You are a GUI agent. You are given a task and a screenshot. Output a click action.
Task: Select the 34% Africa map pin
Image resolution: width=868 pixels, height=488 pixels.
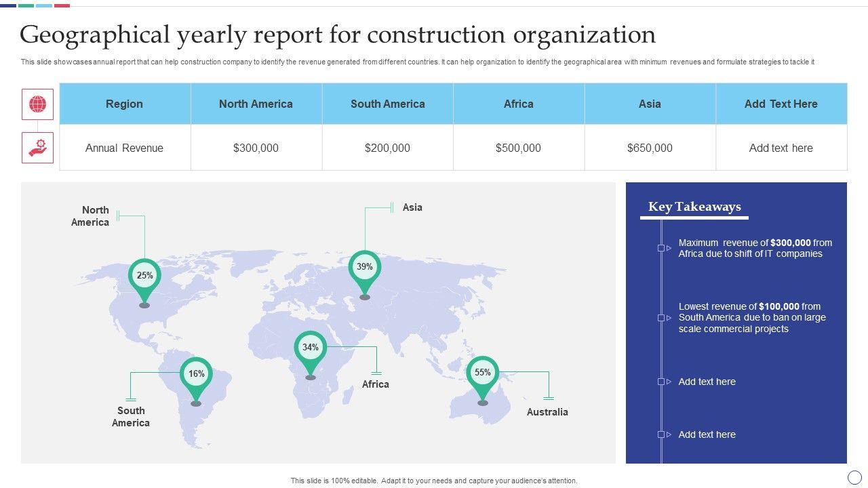pyautogui.click(x=311, y=348)
